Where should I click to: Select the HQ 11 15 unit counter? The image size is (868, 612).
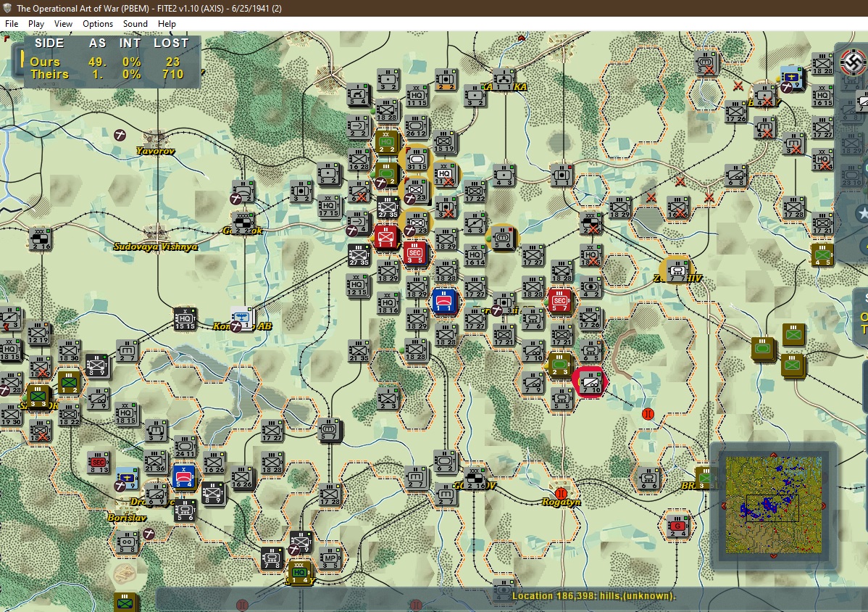point(417,96)
